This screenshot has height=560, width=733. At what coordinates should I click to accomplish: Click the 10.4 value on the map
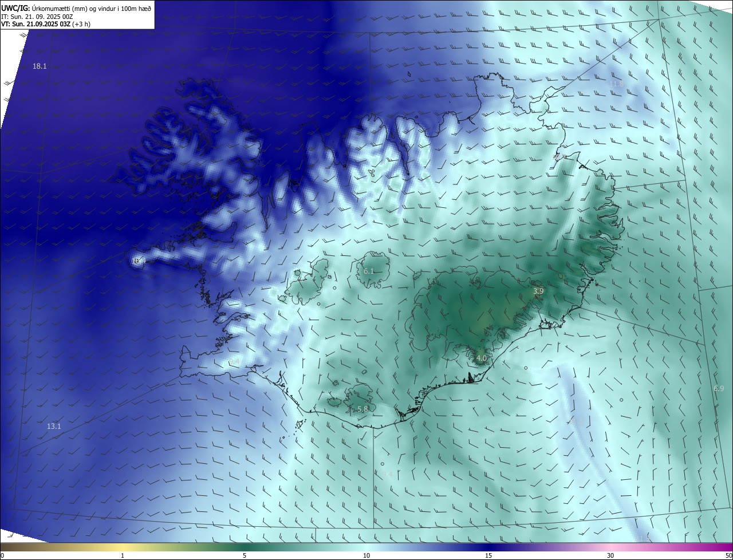139,261
